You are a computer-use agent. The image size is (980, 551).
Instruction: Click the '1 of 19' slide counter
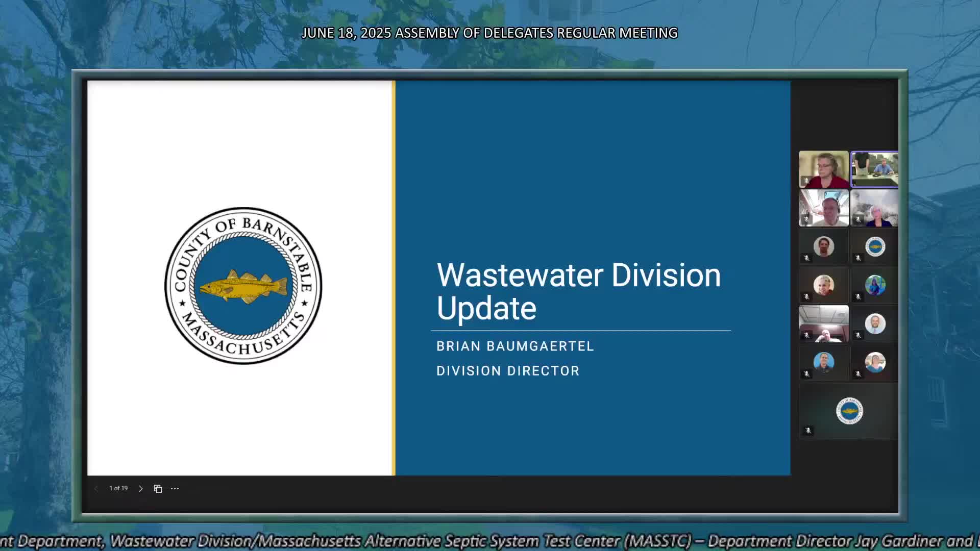118,488
